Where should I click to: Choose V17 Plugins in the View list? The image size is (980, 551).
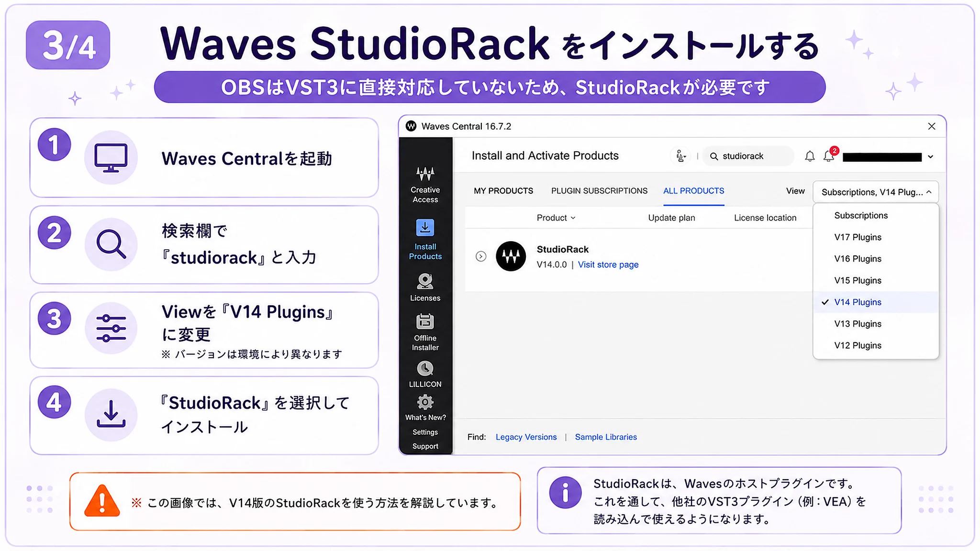click(x=876, y=237)
